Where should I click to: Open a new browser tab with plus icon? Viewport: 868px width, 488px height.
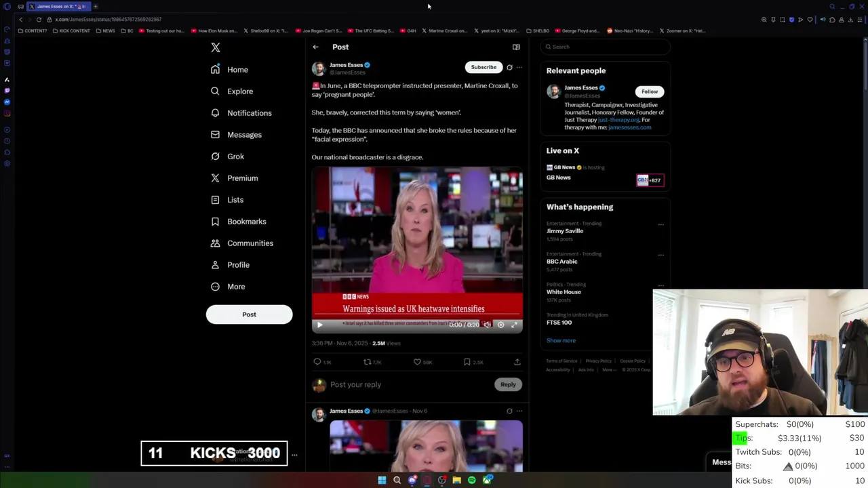96,6
